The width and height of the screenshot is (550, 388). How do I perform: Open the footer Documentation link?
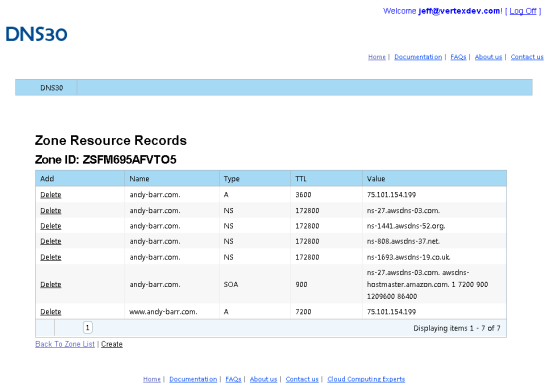(193, 379)
